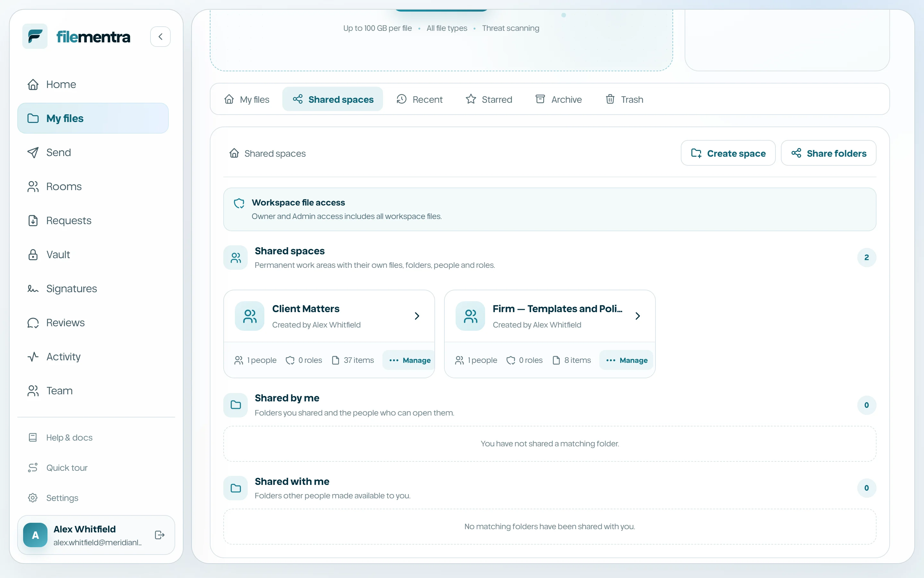924x578 pixels.
Task: Click the Shared with me folder icon
Action: 235,488
